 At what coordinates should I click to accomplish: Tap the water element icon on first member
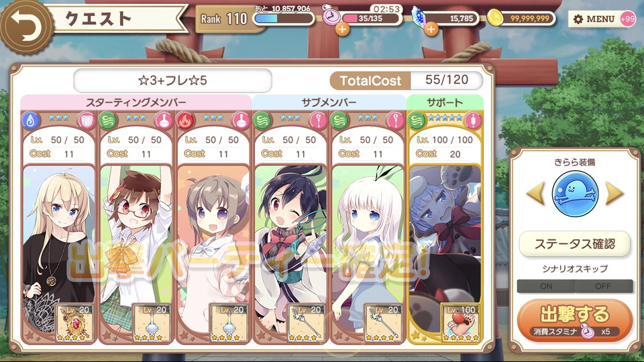[30, 121]
